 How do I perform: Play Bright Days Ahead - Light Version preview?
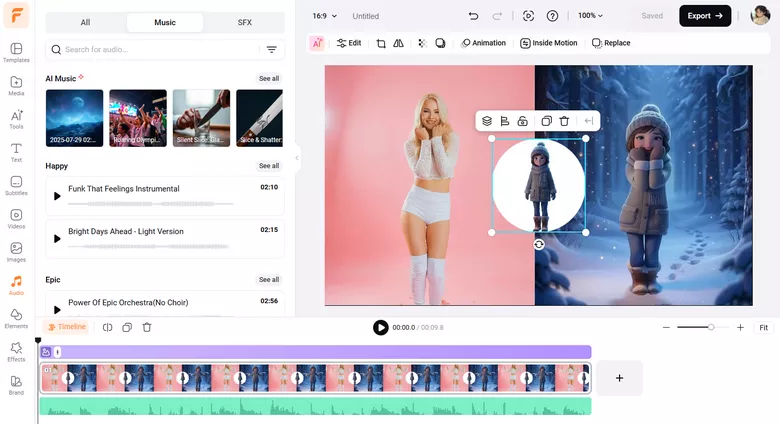(57, 239)
